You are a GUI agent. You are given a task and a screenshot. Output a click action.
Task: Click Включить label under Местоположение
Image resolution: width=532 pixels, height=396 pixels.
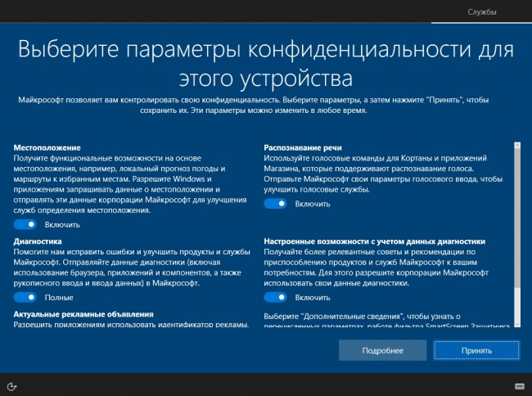[x=62, y=225]
